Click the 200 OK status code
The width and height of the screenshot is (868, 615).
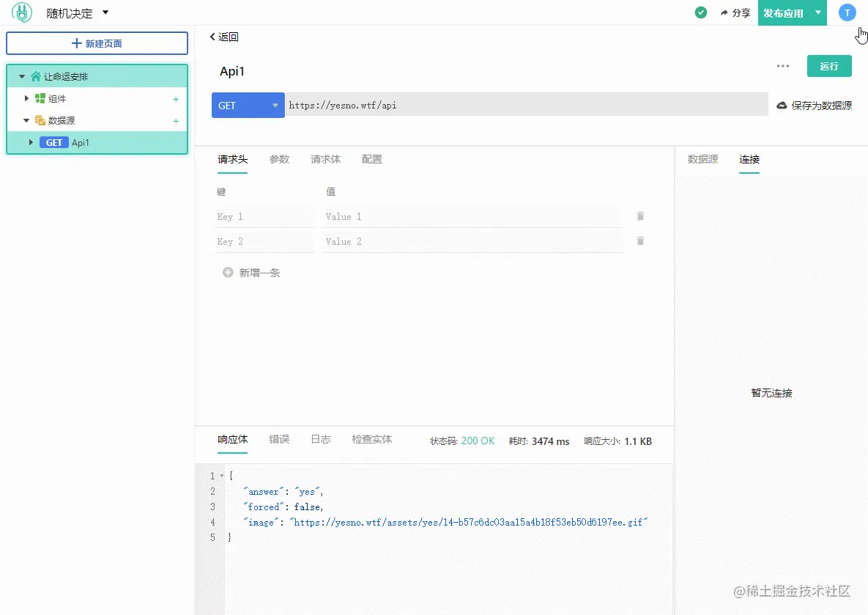[x=478, y=441]
